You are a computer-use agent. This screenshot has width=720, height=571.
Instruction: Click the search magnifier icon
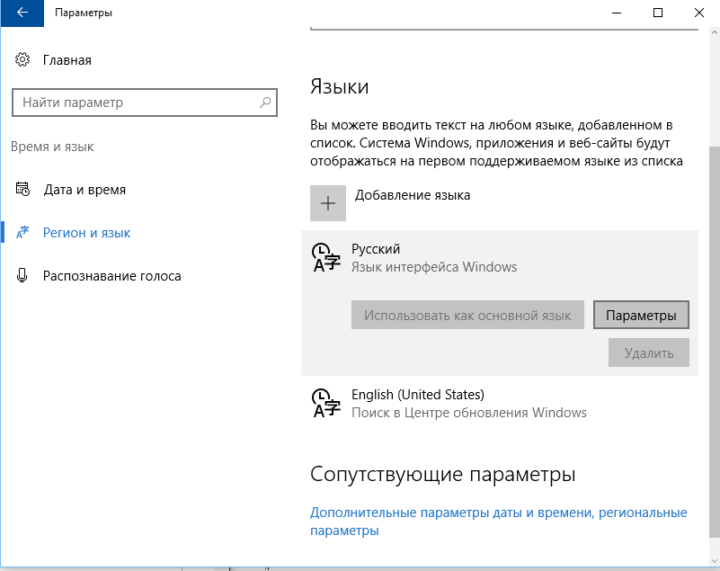coord(265,102)
